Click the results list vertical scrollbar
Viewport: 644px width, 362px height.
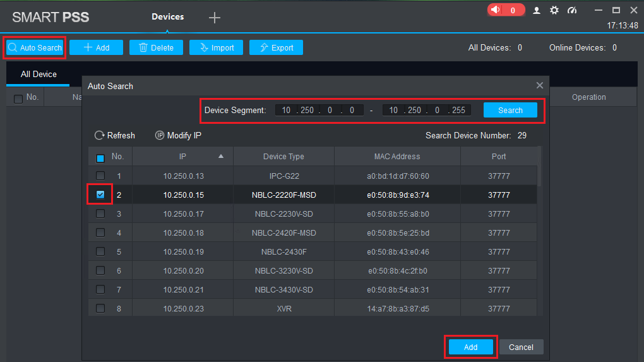coord(540,166)
